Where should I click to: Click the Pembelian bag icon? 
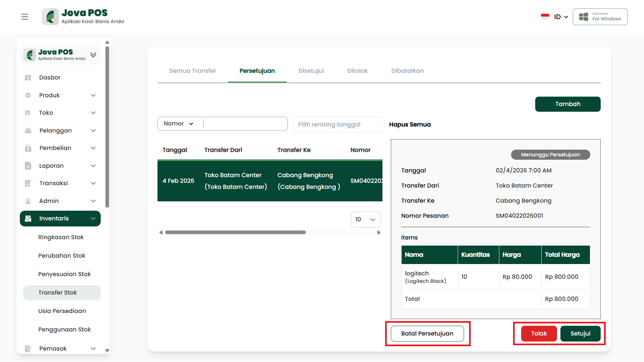pos(28,148)
